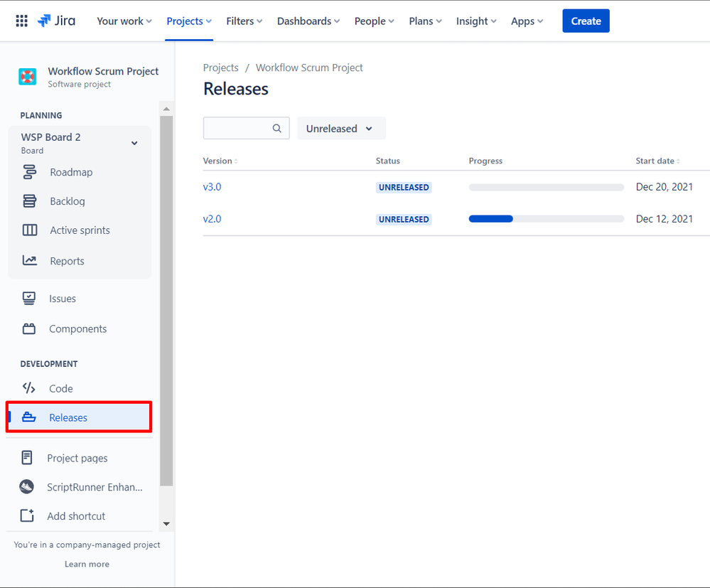Image resolution: width=710 pixels, height=588 pixels.
Task: Open Roadmap from the sidebar
Action: click(x=71, y=172)
